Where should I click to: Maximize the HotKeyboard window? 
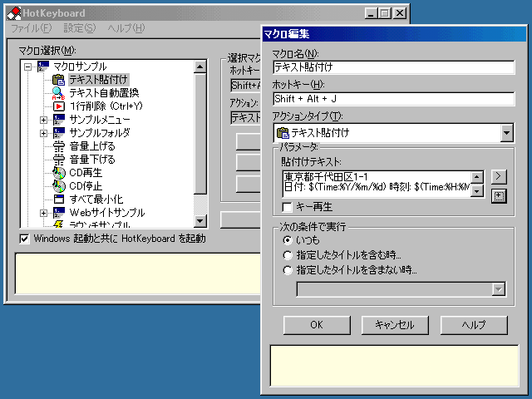pyautogui.click(x=385, y=13)
